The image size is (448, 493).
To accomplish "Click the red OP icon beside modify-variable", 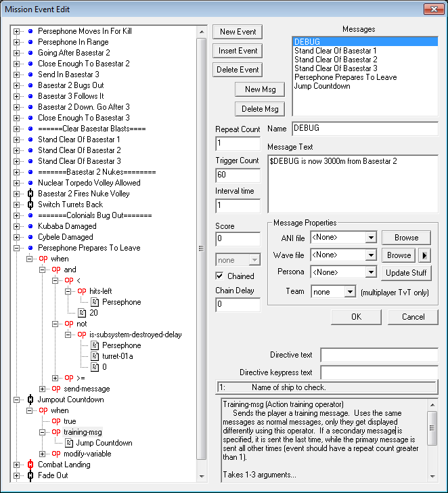I will pos(56,454).
